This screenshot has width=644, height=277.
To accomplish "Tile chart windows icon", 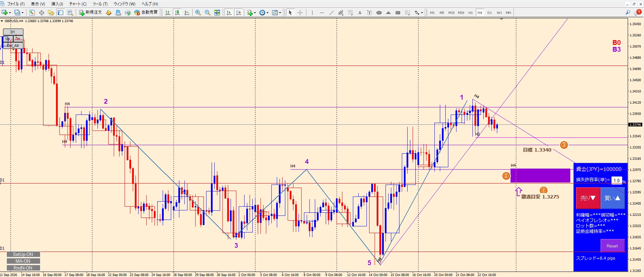I will pyautogui.click(x=217, y=13).
